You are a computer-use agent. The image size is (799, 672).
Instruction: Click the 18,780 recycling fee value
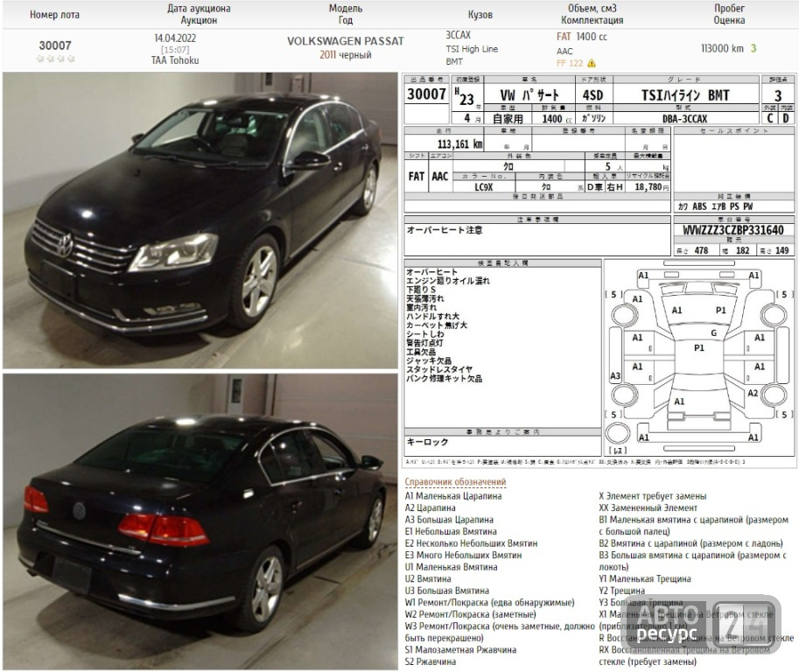[648, 187]
